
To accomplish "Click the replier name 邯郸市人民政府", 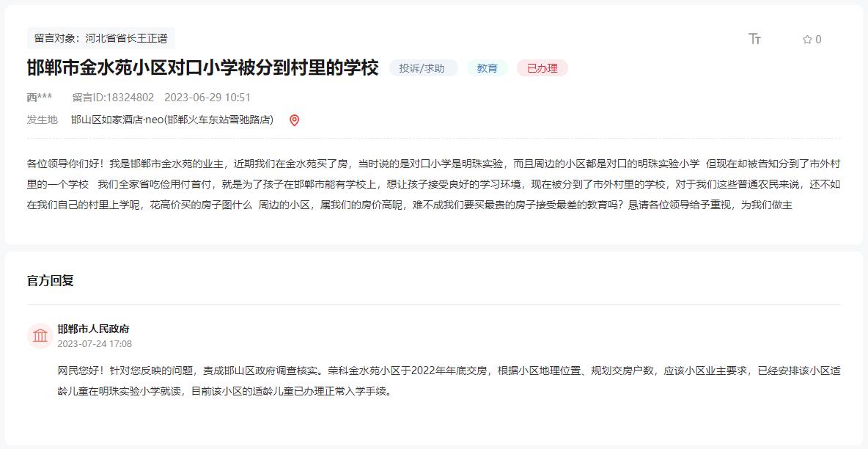I will tap(94, 329).
